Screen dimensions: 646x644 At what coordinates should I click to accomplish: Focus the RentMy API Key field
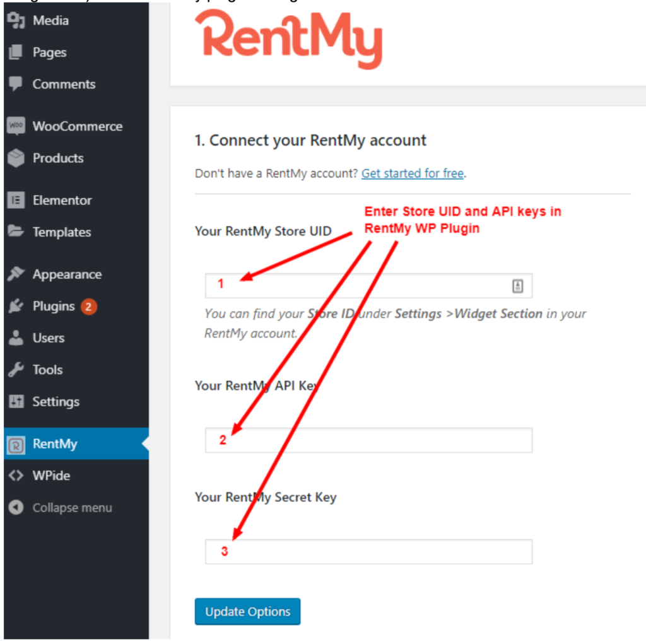point(368,440)
